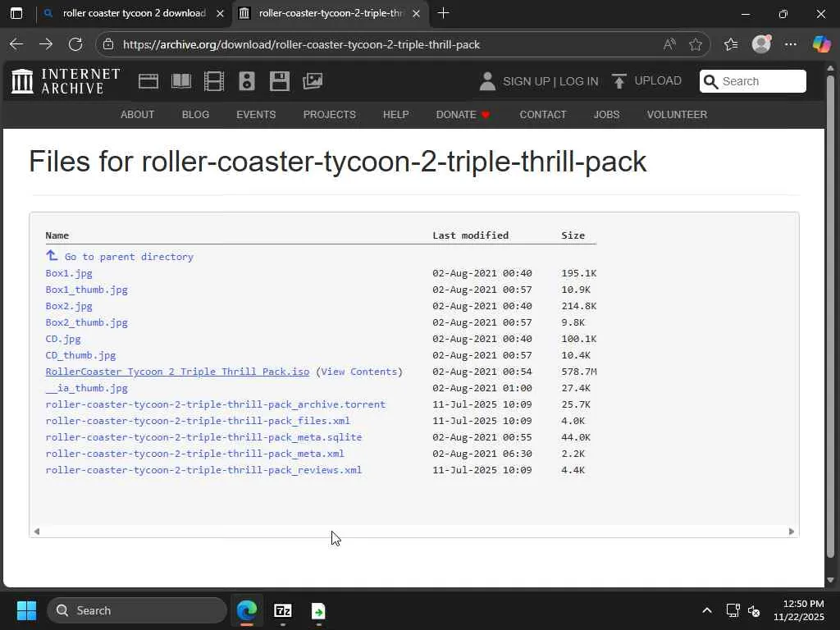
Task: Open the JOBS menu item
Action: click(x=606, y=115)
